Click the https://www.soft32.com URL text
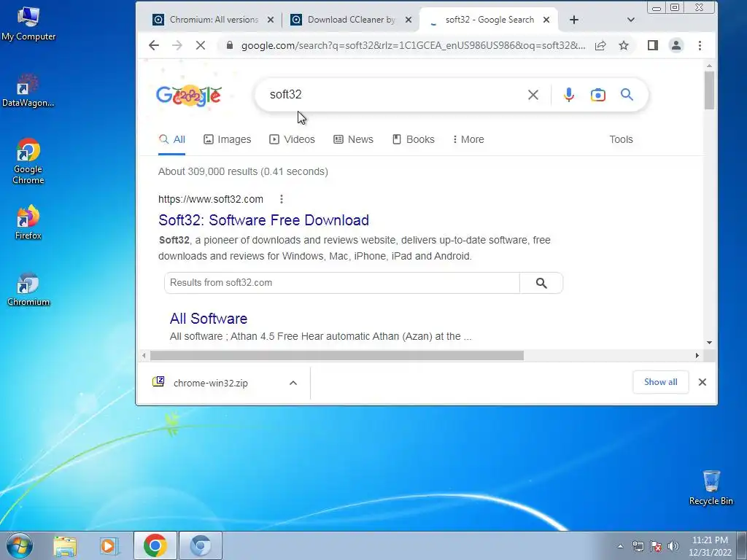Viewport: 747px width, 560px height. click(211, 199)
